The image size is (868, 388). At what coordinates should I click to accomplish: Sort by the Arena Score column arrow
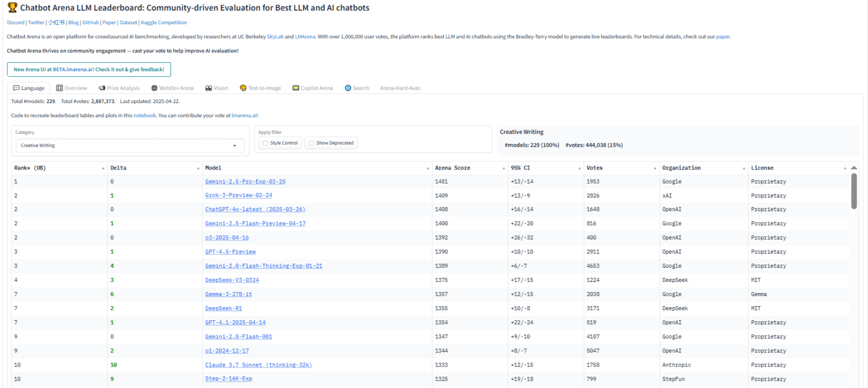click(x=504, y=168)
